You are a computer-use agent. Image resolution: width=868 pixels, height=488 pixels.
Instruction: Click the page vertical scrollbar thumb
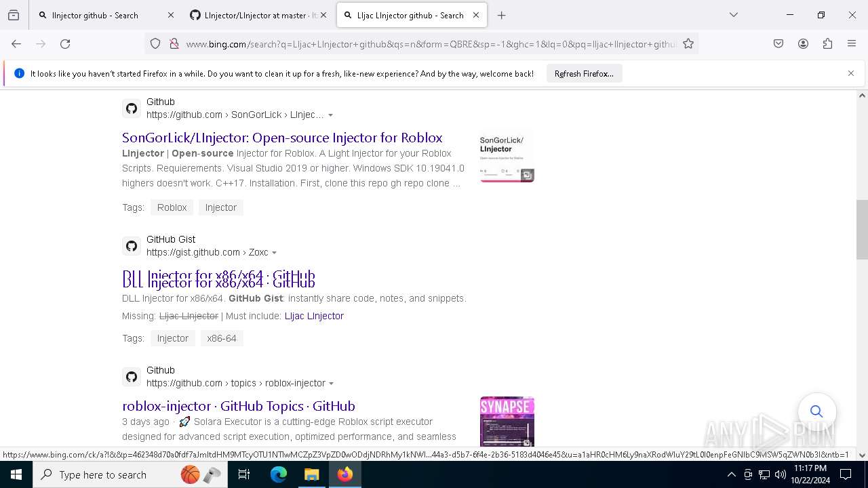click(x=862, y=230)
